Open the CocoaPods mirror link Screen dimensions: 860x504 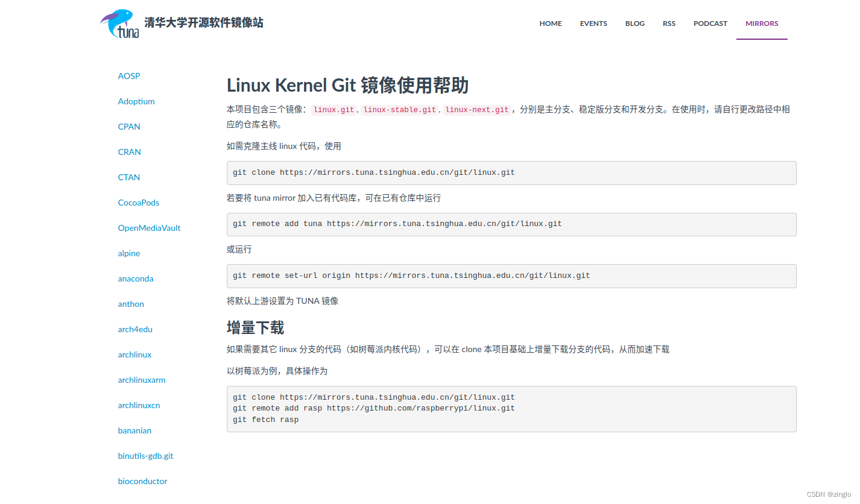138,203
